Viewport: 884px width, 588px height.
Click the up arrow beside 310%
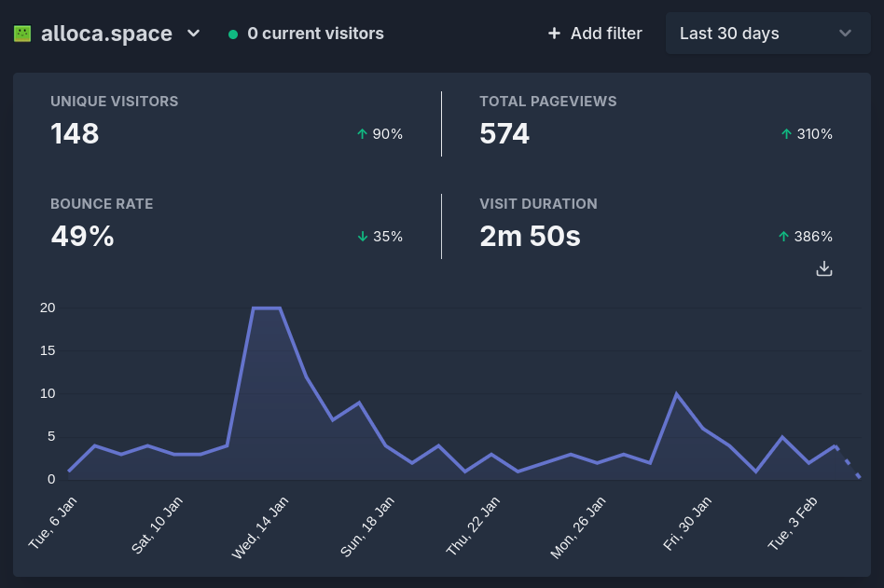point(787,134)
